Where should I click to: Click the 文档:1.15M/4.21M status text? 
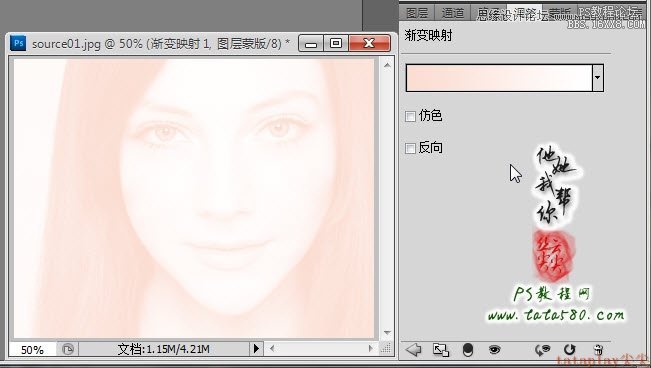tap(164, 349)
